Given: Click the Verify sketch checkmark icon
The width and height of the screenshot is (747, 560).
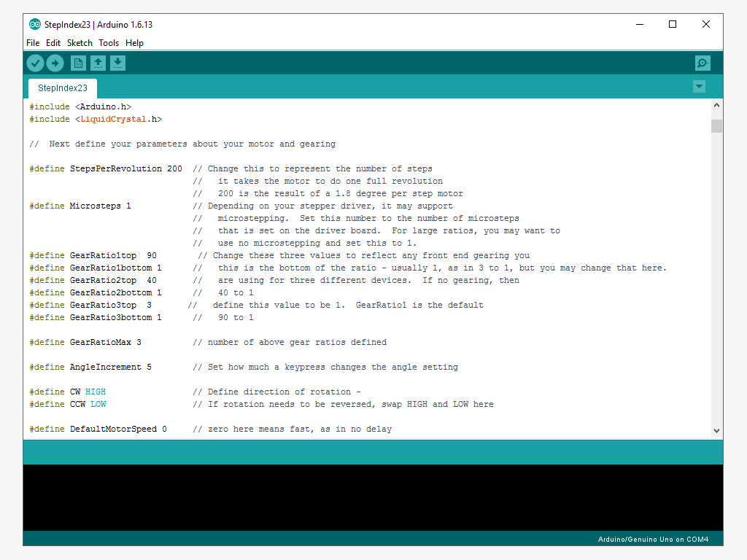Looking at the screenshot, I should [35, 63].
